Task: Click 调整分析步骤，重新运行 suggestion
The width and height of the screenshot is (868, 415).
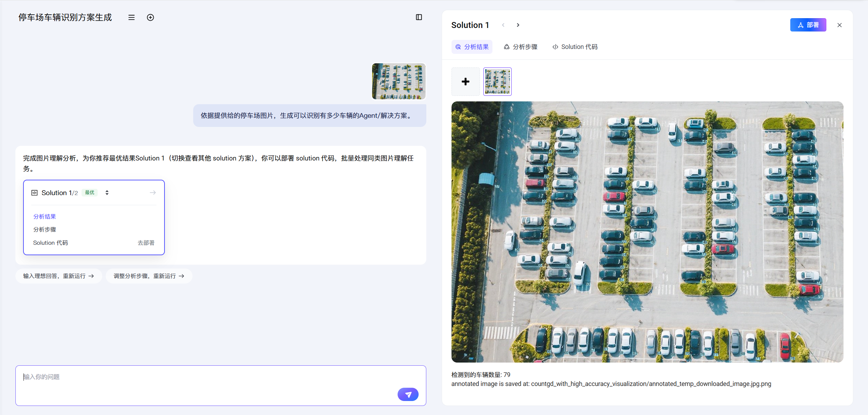Action: (149, 276)
